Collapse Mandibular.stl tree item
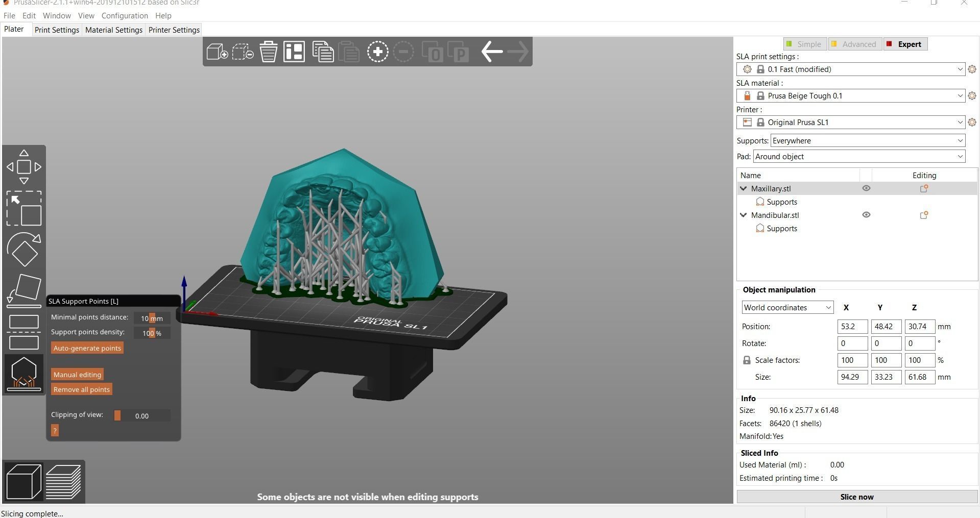 point(744,215)
